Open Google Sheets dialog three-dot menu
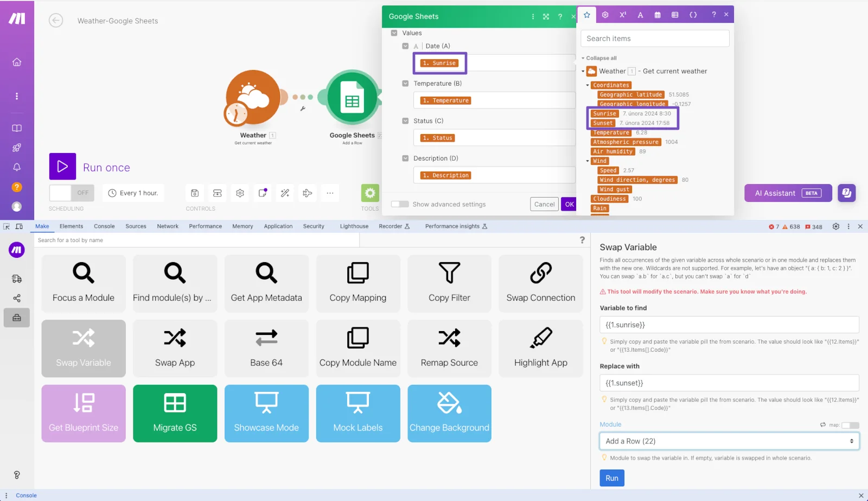The height and width of the screenshot is (501, 868). click(533, 16)
